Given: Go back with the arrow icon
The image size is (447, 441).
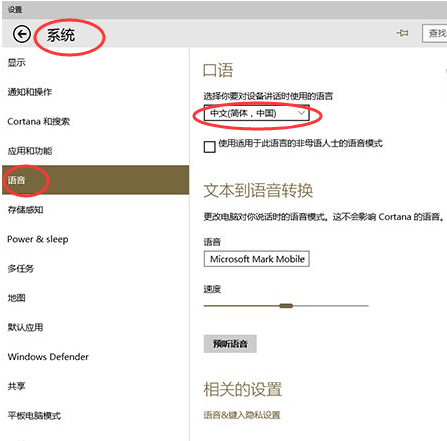Looking at the screenshot, I should point(22,34).
